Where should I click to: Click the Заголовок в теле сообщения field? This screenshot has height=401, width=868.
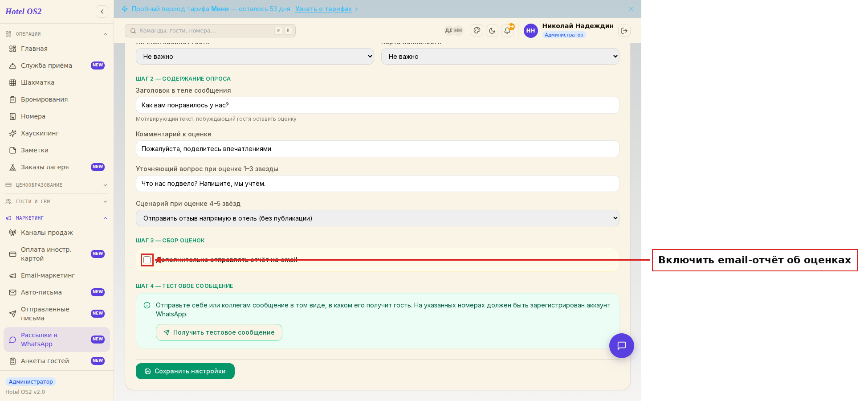coord(378,105)
